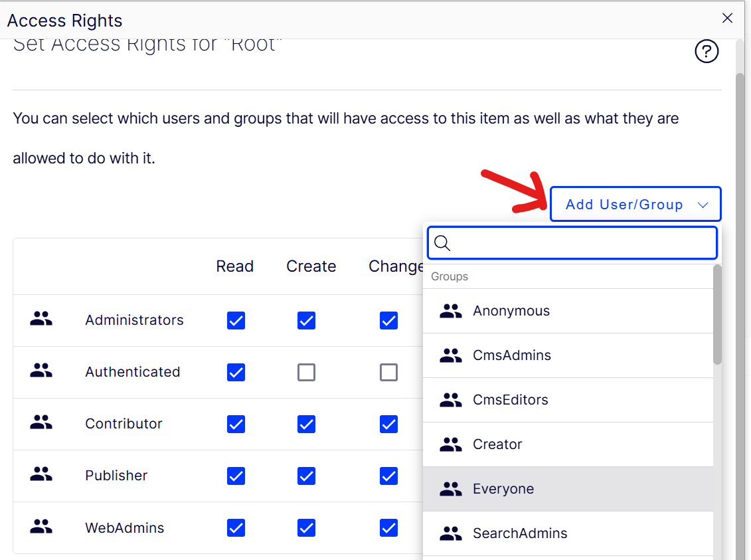
Task: Click the group search input field
Action: (x=581, y=243)
